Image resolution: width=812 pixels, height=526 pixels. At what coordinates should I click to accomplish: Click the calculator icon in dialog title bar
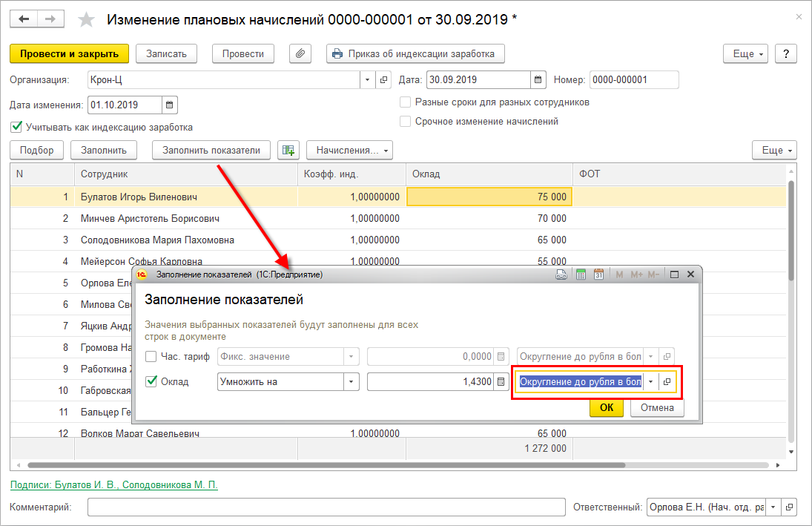click(x=581, y=274)
